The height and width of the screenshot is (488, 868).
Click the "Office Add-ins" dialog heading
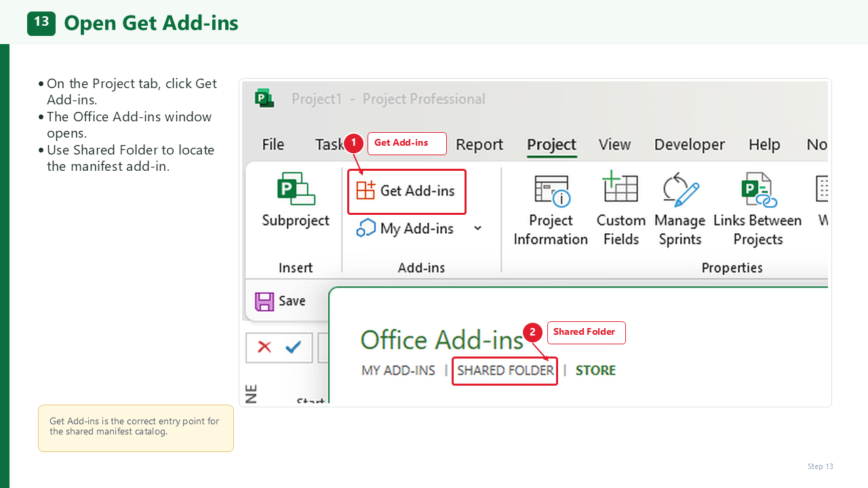coord(441,340)
